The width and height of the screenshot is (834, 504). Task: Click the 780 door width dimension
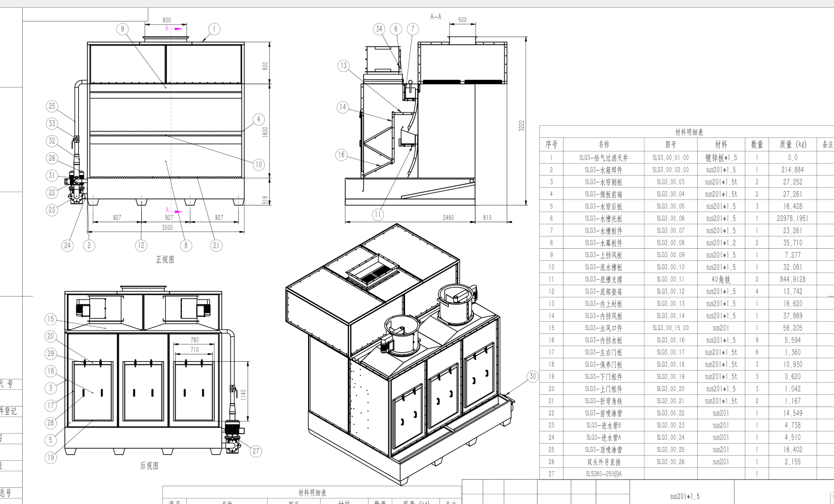(194, 340)
